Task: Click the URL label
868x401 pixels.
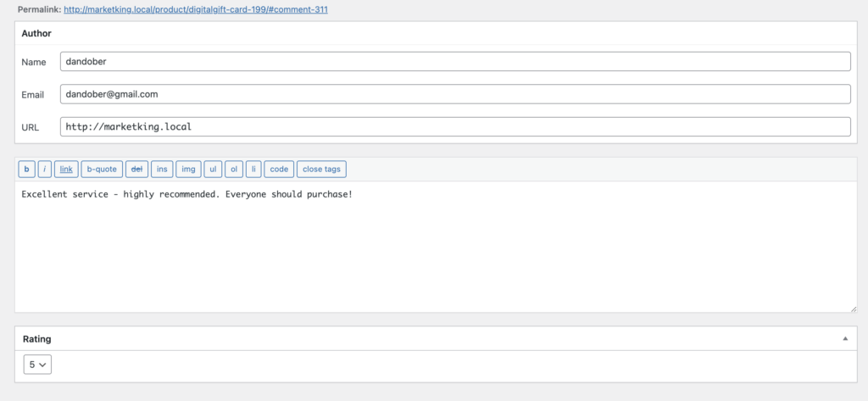Action: tap(31, 127)
